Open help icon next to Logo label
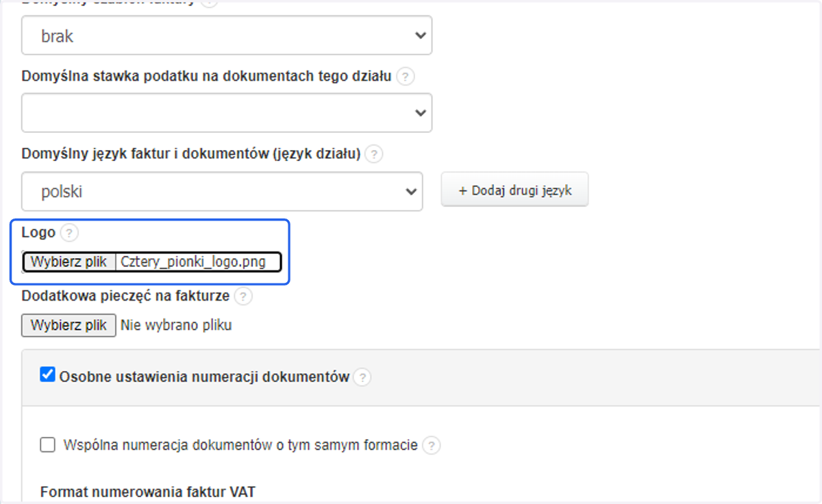Screen dimensions: 822x504 69,233
